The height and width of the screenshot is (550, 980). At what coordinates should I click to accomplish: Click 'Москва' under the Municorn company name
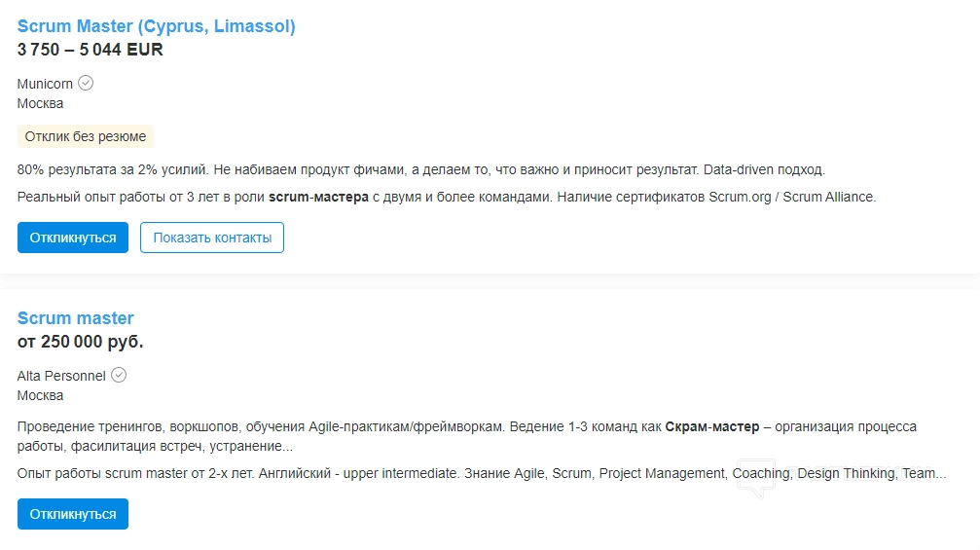click(x=41, y=103)
